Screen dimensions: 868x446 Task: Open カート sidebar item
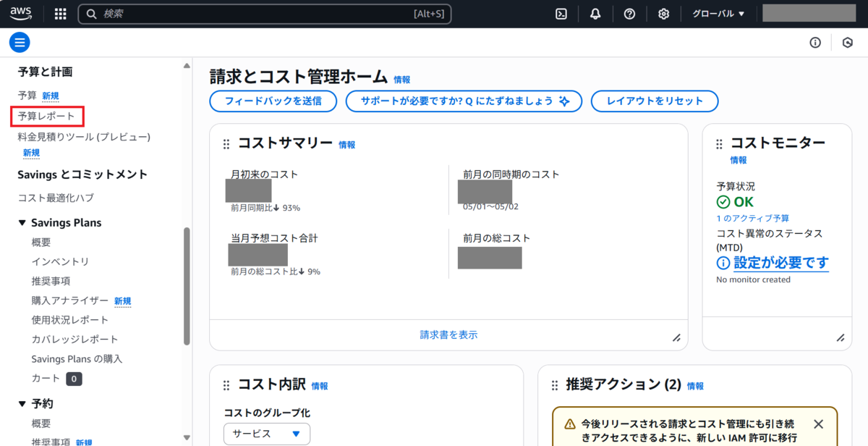click(46, 379)
